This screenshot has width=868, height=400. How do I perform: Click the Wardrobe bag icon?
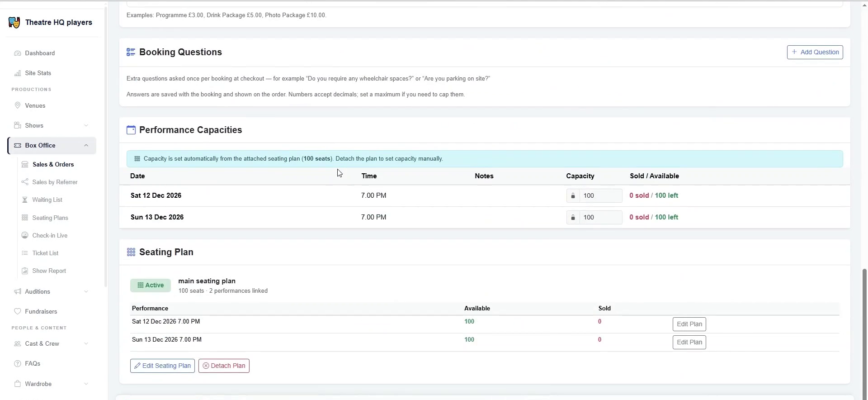click(x=18, y=384)
